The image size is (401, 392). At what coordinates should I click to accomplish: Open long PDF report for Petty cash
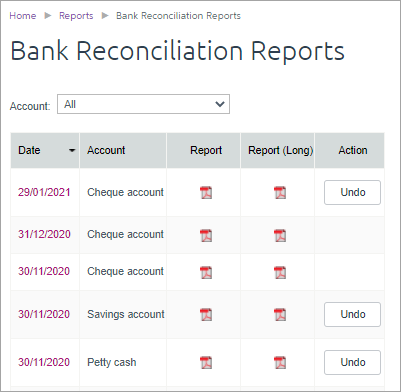point(280,362)
